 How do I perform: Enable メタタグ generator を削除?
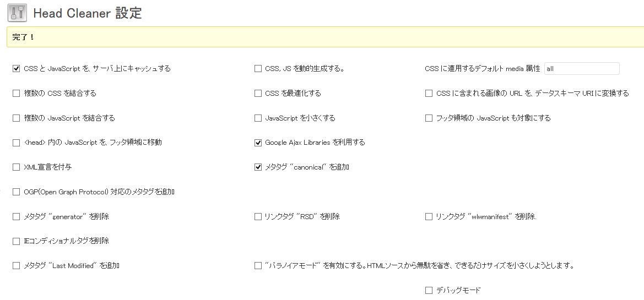[x=16, y=217]
